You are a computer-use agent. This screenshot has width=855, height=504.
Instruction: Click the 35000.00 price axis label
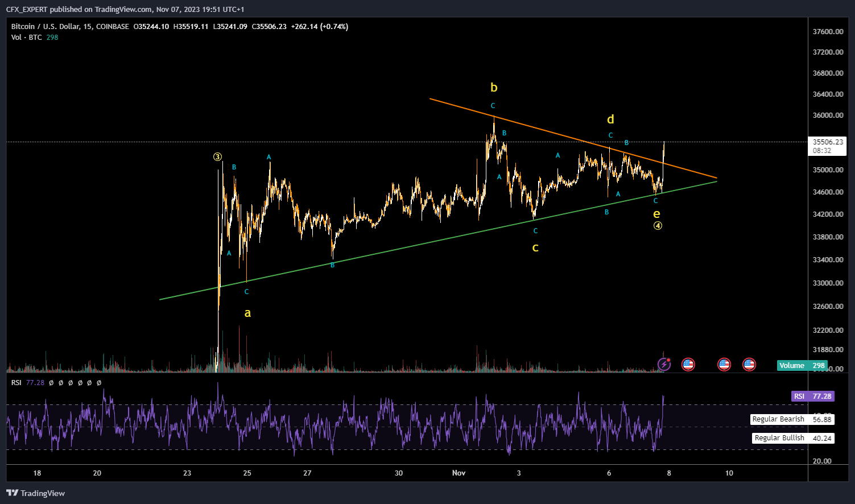click(x=828, y=170)
